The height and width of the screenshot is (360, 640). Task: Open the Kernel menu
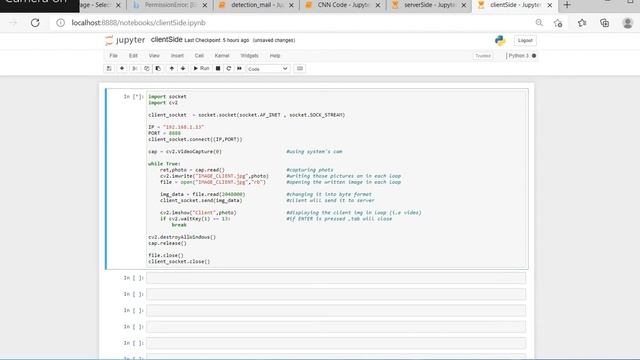pyautogui.click(x=222, y=56)
